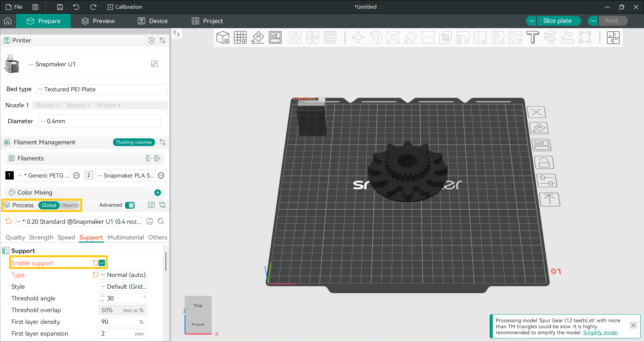Click the plate's upward arrow icon

549,199
